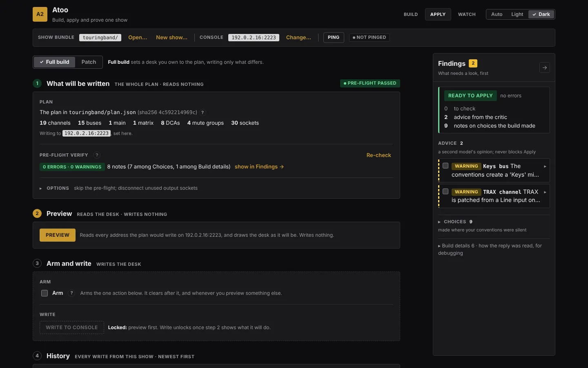Switch to Patch mode
This screenshot has height=368, width=588.
[89, 62]
